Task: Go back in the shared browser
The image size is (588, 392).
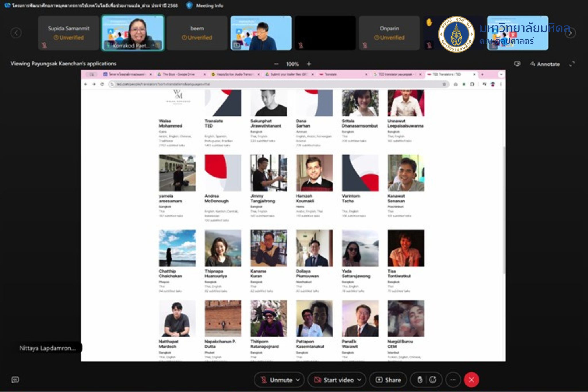Action: click(x=86, y=84)
